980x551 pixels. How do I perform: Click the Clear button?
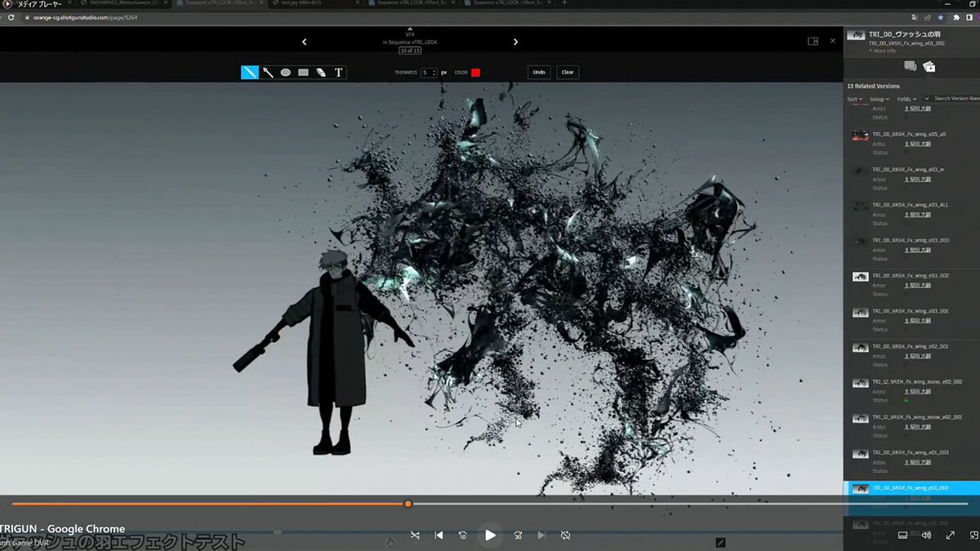[x=568, y=73]
